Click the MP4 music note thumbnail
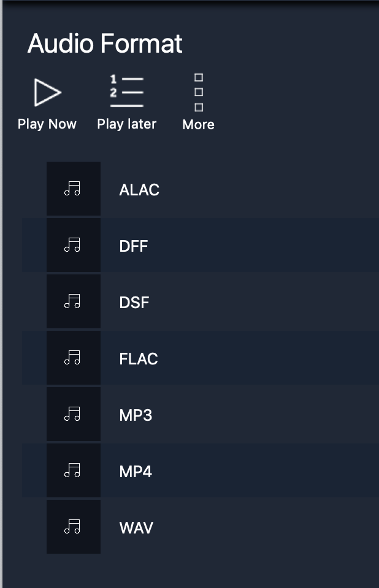This screenshot has width=379, height=588. 74,470
